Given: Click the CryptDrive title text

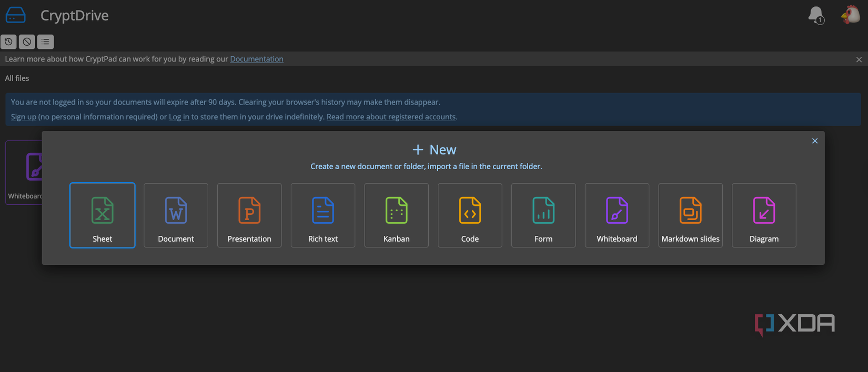Looking at the screenshot, I should 75,15.
